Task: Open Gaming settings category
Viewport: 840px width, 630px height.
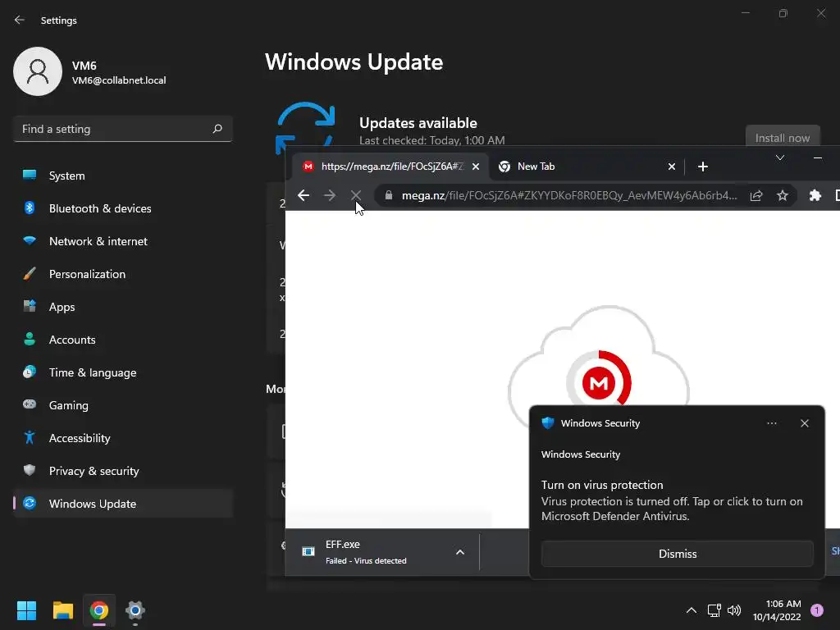Action: coord(123,405)
